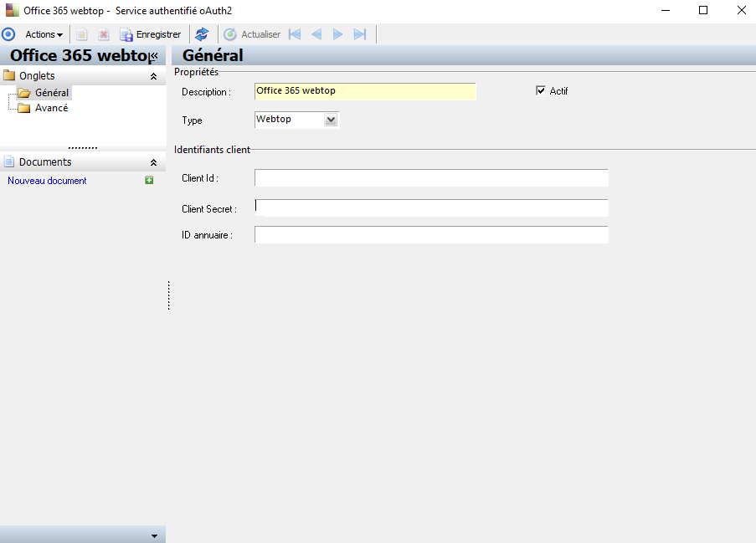Click the application icon in the title bar
This screenshot has width=756, height=543.
(x=12, y=10)
